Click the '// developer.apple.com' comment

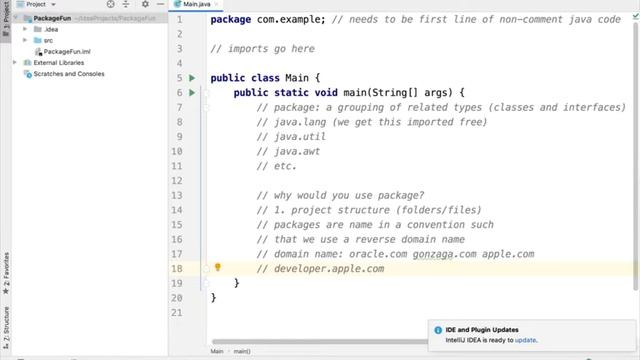320,269
